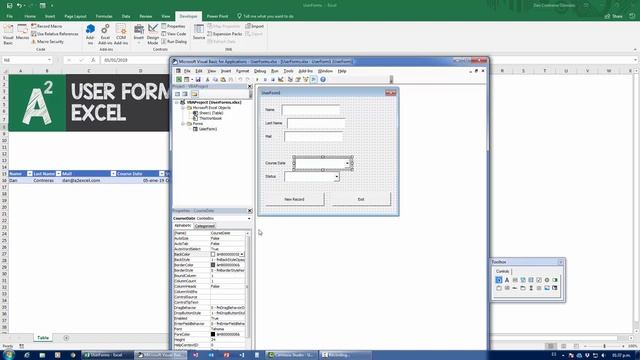The height and width of the screenshot is (360, 640).
Task: Click Expansion Packs in XML group
Action: (225, 34)
